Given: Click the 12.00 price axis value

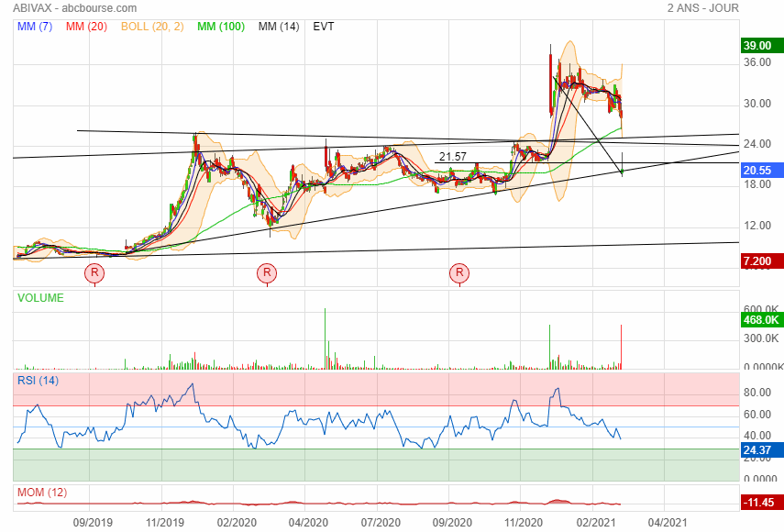Looking at the screenshot, I should click(x=757, y=226).
